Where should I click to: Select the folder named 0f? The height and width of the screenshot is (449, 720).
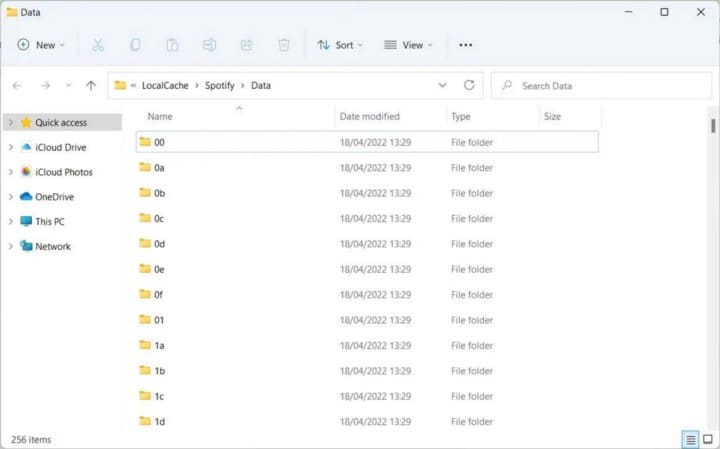[x=367, y=294]
